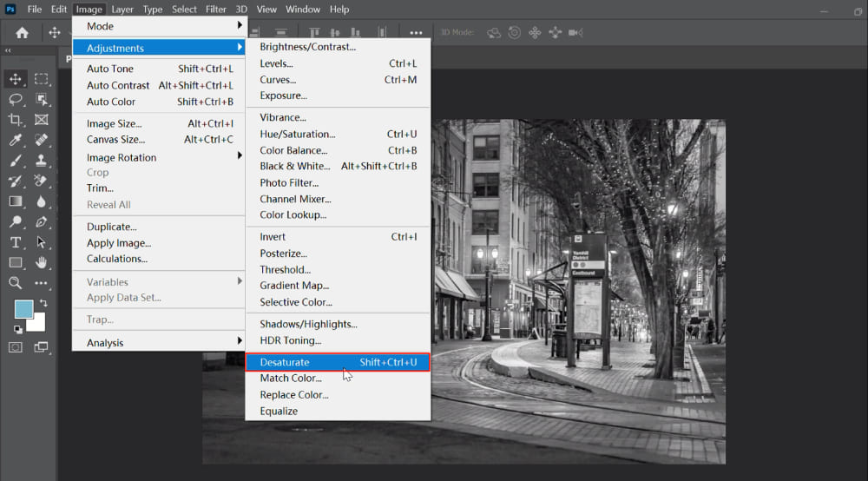Select the Gradient tool
868x481 pixels.
(15, 201)
